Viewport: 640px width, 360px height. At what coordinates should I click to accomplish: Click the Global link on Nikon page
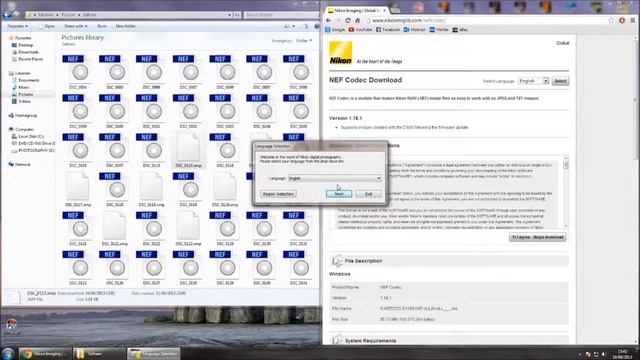click(563, 43)
